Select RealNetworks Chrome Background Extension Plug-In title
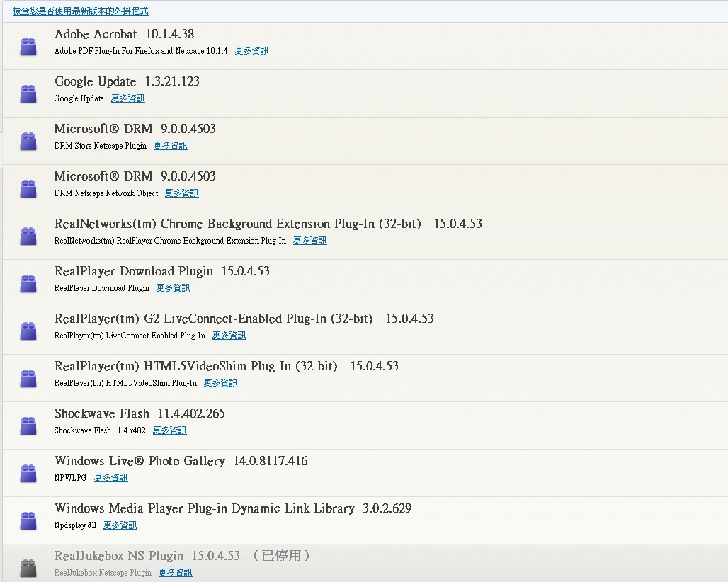 [x=268, y=224]
